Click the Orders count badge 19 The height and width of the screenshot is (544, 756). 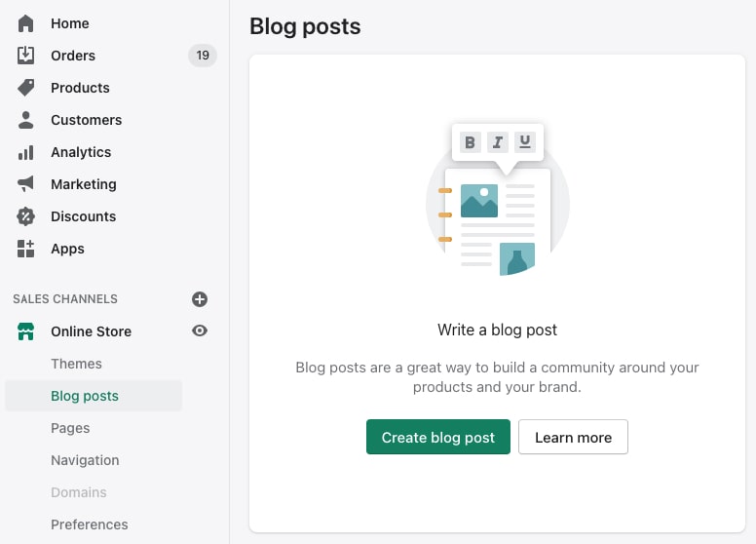[203, 56]
